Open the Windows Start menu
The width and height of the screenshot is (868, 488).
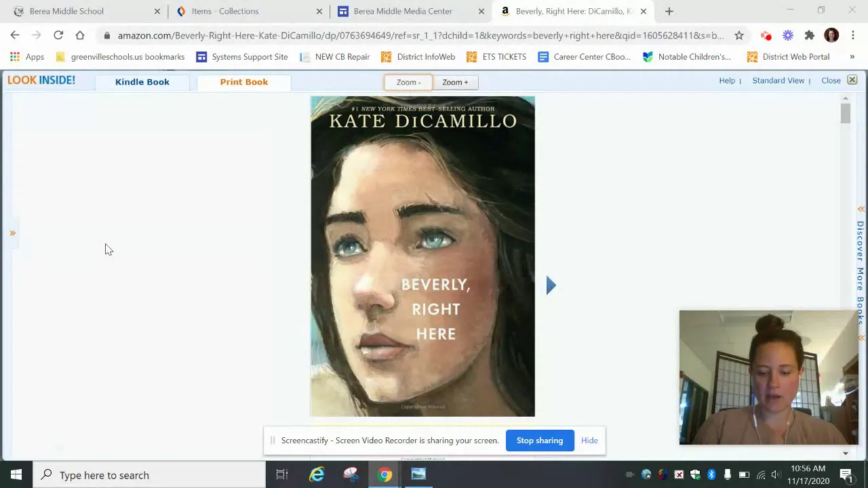pos(16,475)
